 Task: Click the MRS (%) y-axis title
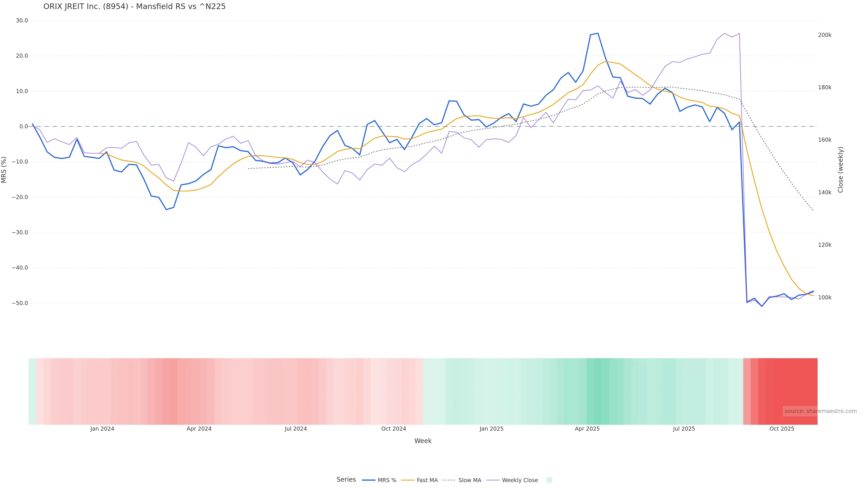point(4,170)
